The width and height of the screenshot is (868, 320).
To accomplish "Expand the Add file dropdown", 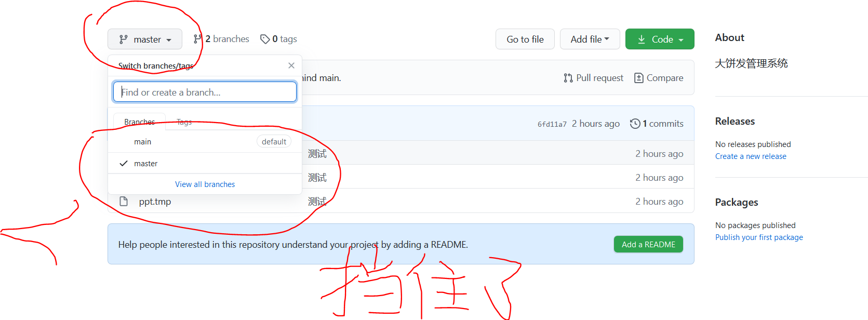I will pos(590,39).
